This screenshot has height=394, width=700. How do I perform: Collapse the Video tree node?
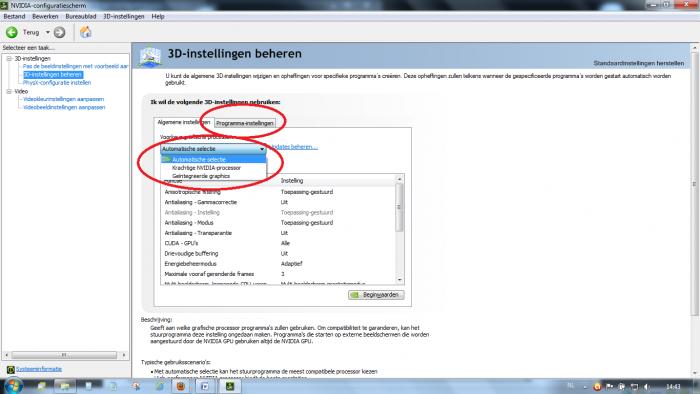(x=9, y=91)
